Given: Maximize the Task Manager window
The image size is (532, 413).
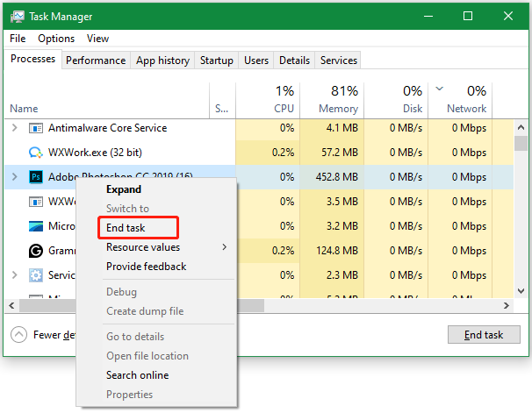Looking at the screenshot, I should pos(468,16).
